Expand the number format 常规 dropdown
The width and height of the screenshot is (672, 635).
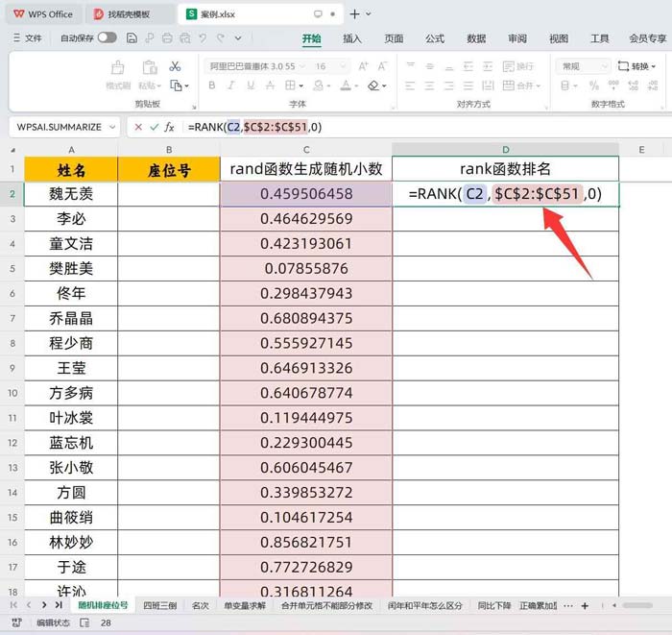[x=604, y=66]
